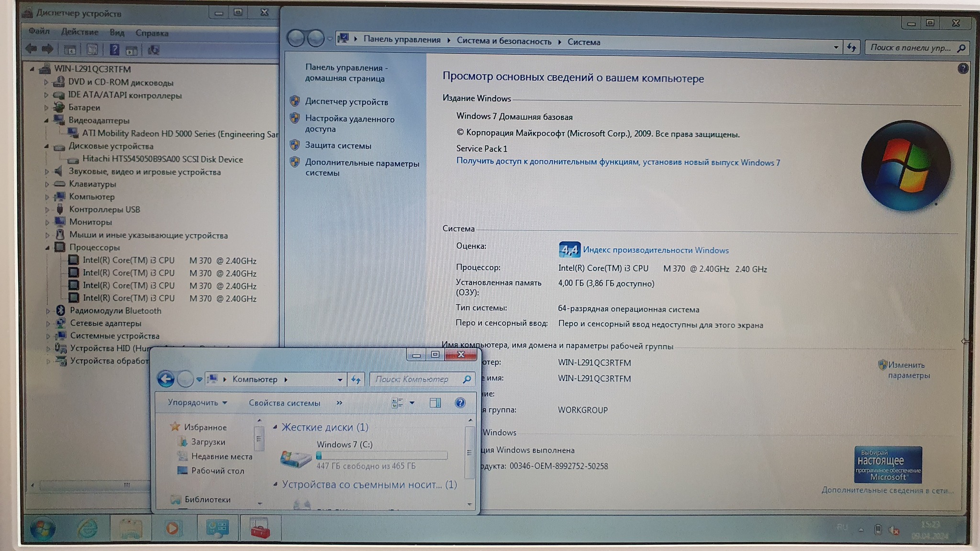Screen dimensions: 980x551
Task: Open the preview pane toggle icon
Action: coord(435,403)
